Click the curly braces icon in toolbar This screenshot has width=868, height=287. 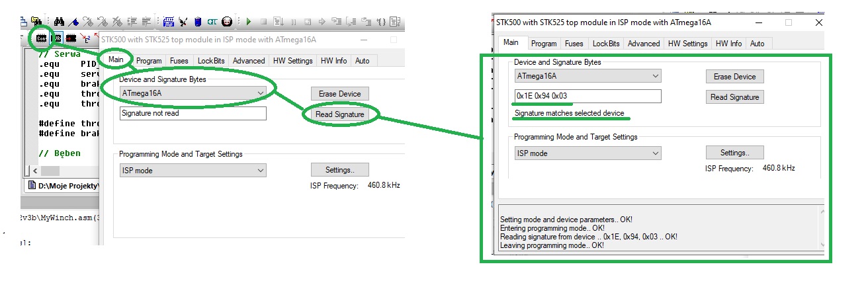click(381, 22)
